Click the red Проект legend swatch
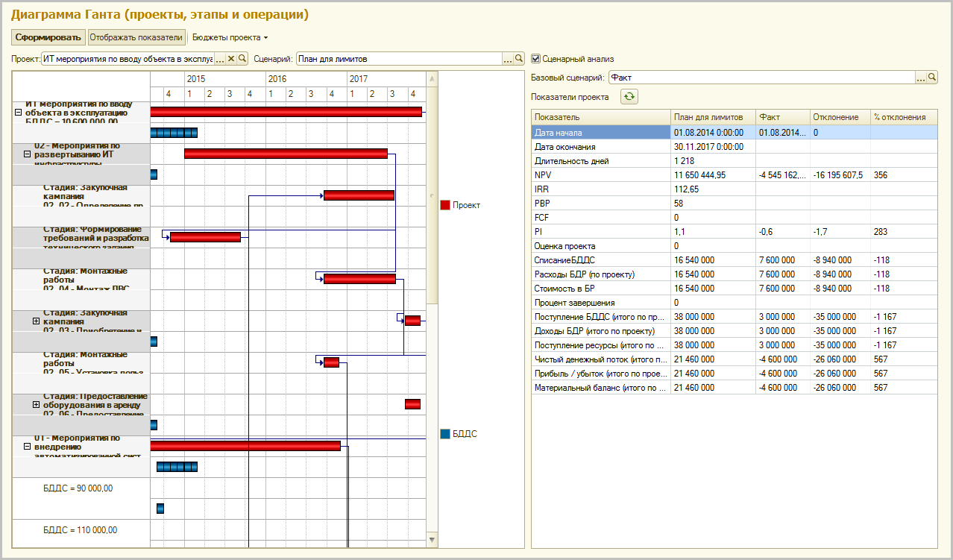 [x=445, y=205]
